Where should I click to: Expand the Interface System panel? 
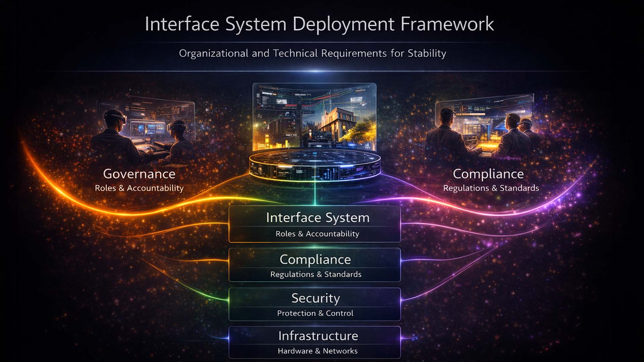click(x=315, y=225)
